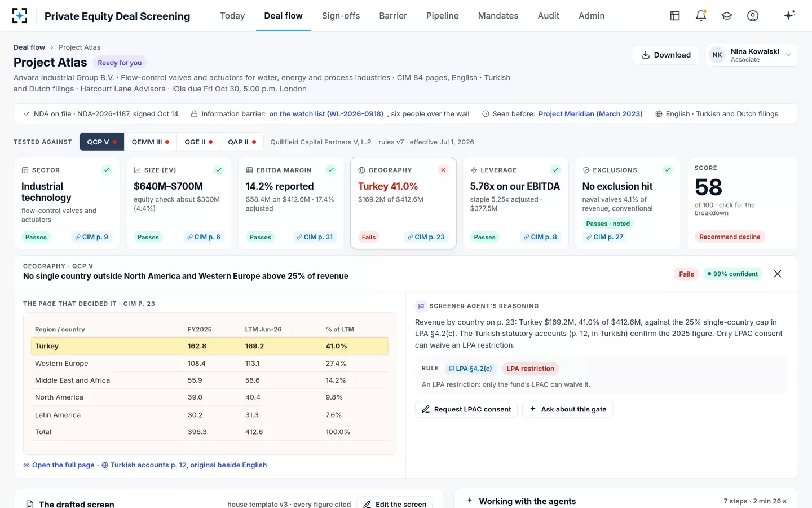Select the QCP V fund tab
812x508 pixels.
102,142
